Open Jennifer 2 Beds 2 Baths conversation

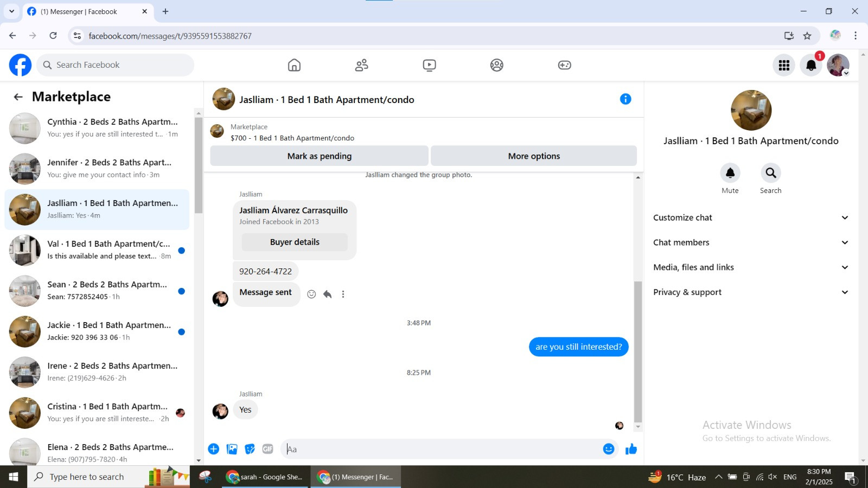point(97,169)
